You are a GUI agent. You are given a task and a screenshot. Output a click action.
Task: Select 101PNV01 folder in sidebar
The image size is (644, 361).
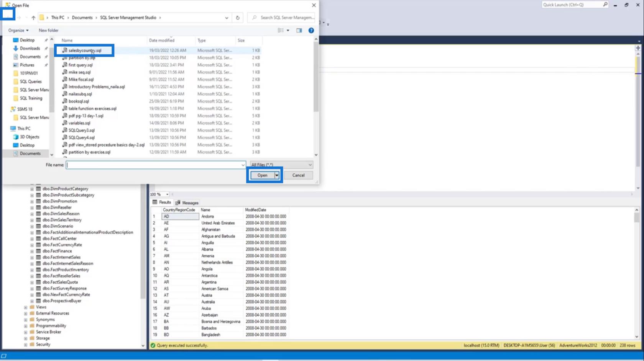coord(28,73)
